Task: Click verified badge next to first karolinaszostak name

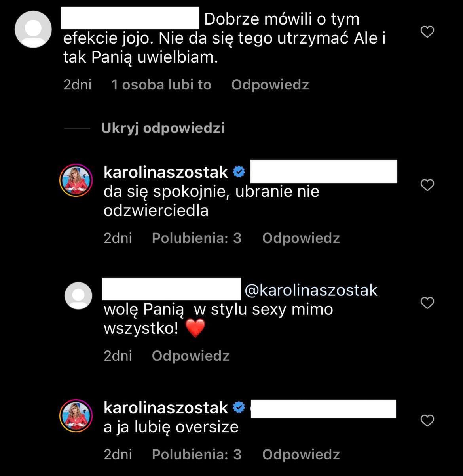Action: coord(239,172)
